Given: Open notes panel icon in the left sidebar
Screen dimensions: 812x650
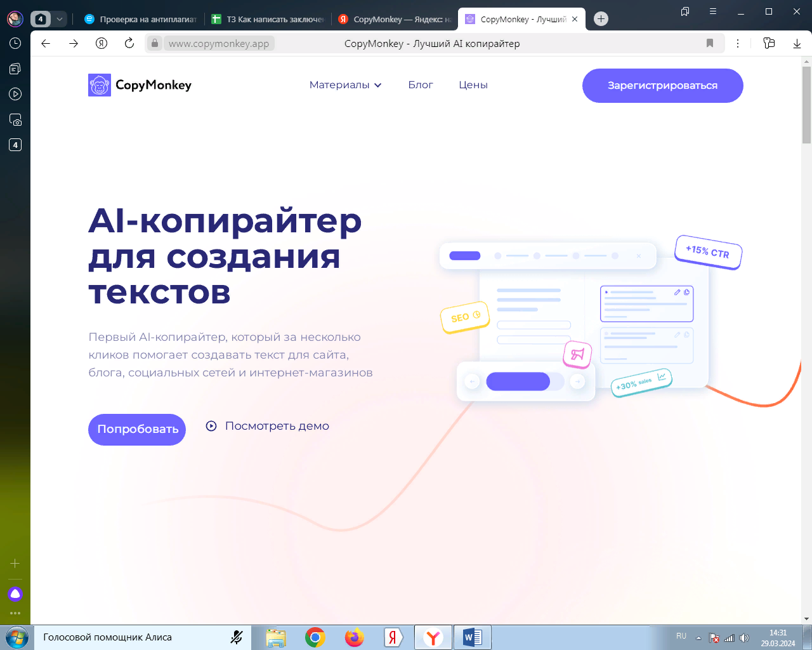Looking at the screenshot, I should tap(15, 69).
